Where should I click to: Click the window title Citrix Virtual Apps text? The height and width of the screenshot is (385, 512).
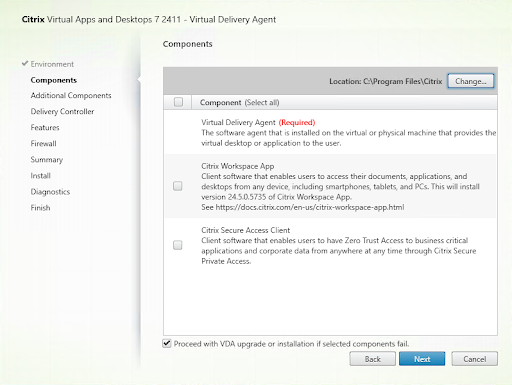point(149,19)
